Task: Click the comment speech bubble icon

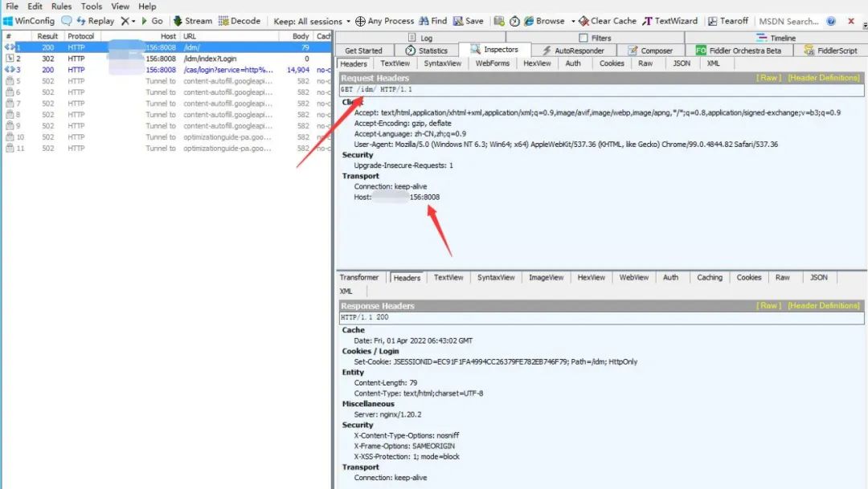Action: click(67, 21)
